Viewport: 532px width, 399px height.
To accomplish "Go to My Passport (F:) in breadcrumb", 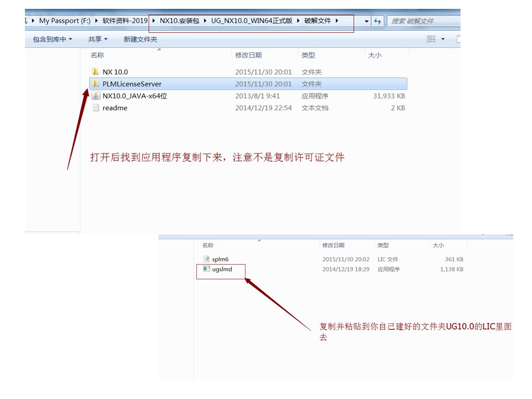I will coord(65,21).
